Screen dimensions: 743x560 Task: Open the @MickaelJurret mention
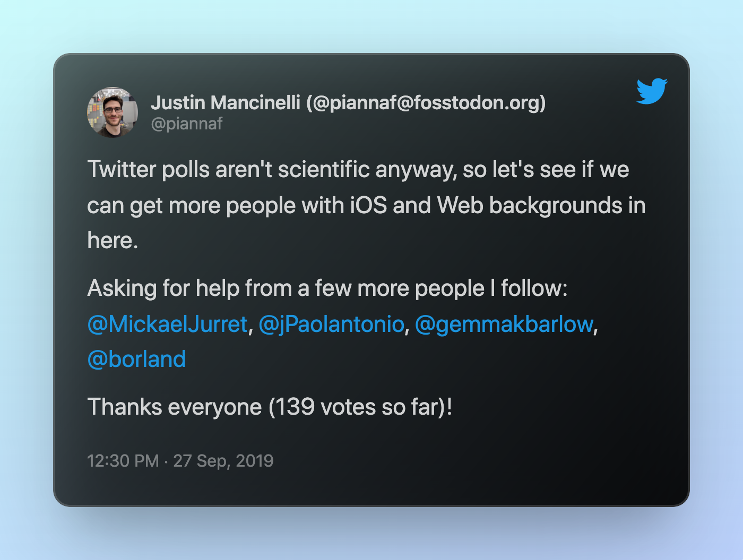coord(168,323)
